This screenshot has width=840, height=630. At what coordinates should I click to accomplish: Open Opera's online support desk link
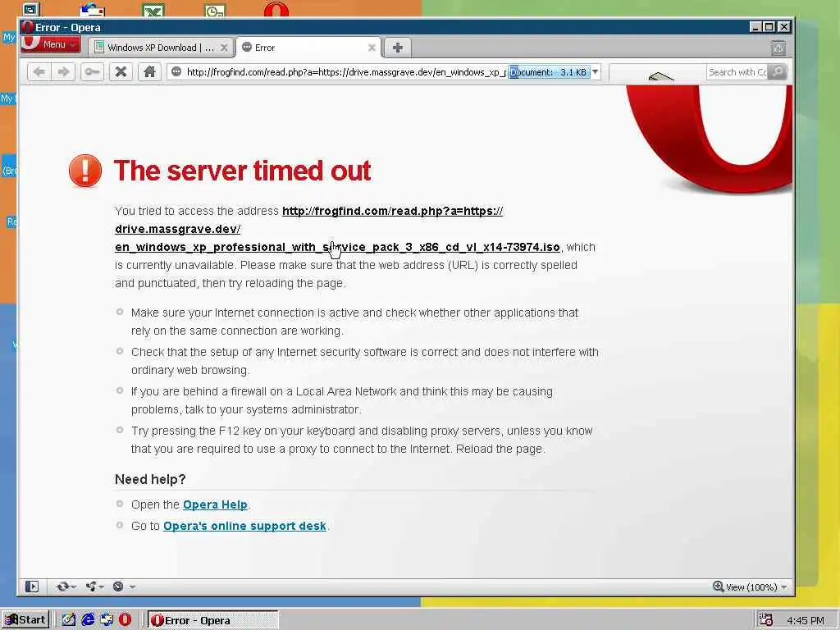coord(244,526)
